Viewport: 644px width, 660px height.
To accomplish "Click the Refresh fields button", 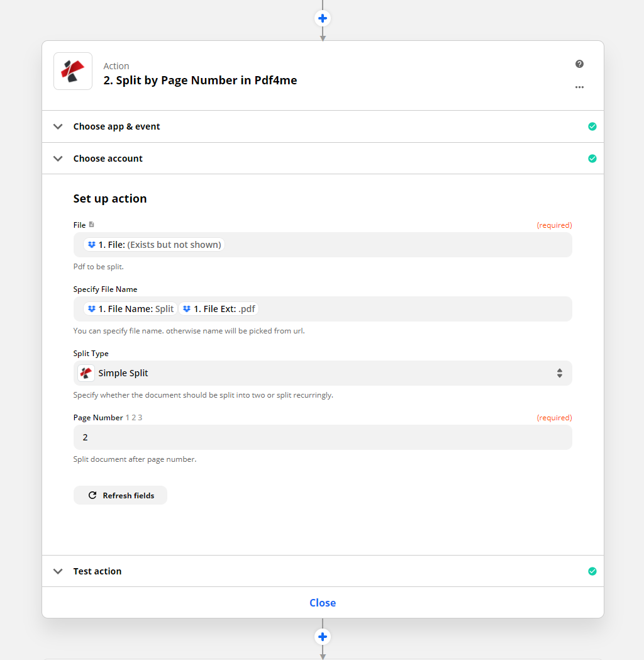I will [x=120, y=495].
